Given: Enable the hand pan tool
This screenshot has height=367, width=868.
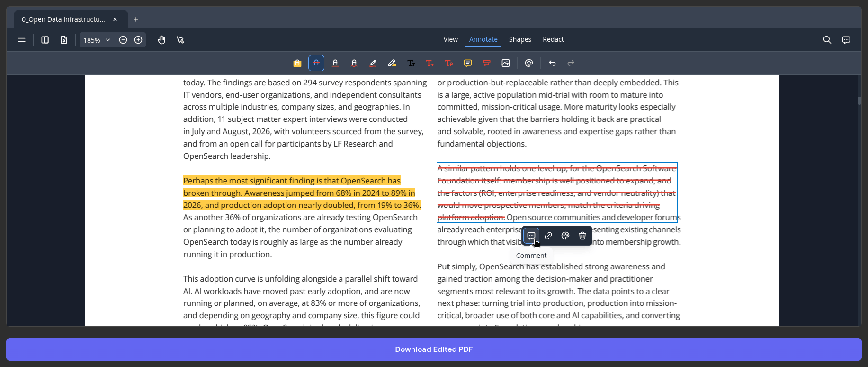Looking at the screenshot, I should [161, 40].
